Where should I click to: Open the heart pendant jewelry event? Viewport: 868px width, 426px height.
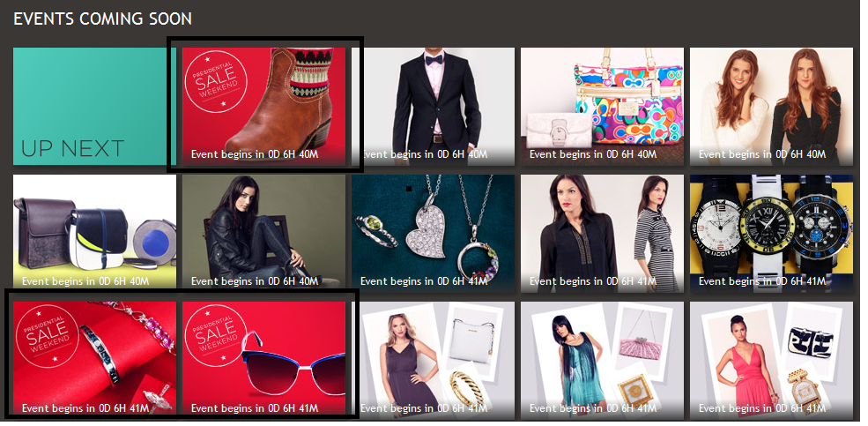433,233
